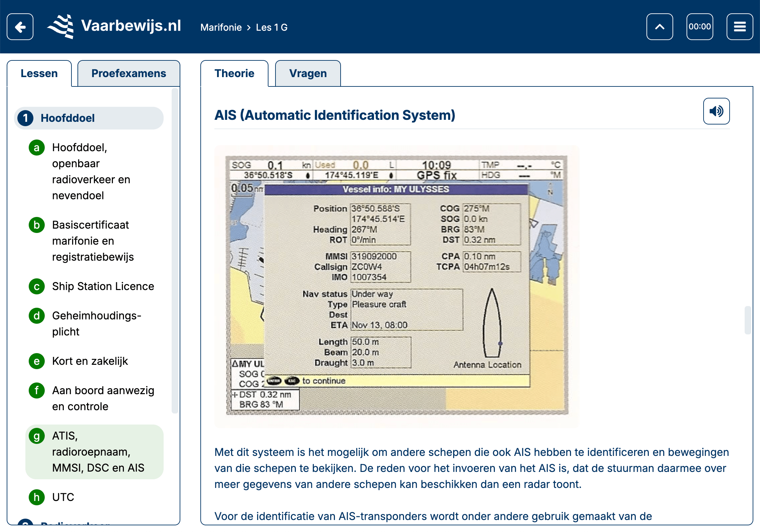Open the hamburger menu
Viewport: 760px width, 532px height.
[740, 27]
